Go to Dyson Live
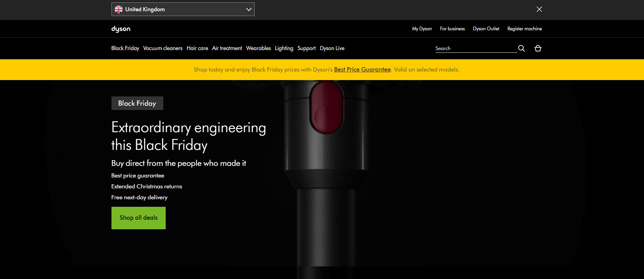644x279 pixels. click(x=332, y=48)
